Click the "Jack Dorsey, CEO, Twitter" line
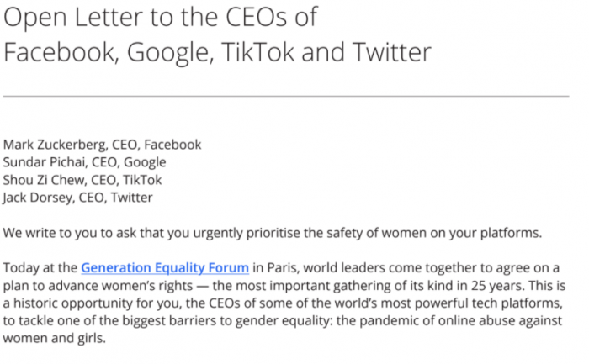 pos(78,197)
